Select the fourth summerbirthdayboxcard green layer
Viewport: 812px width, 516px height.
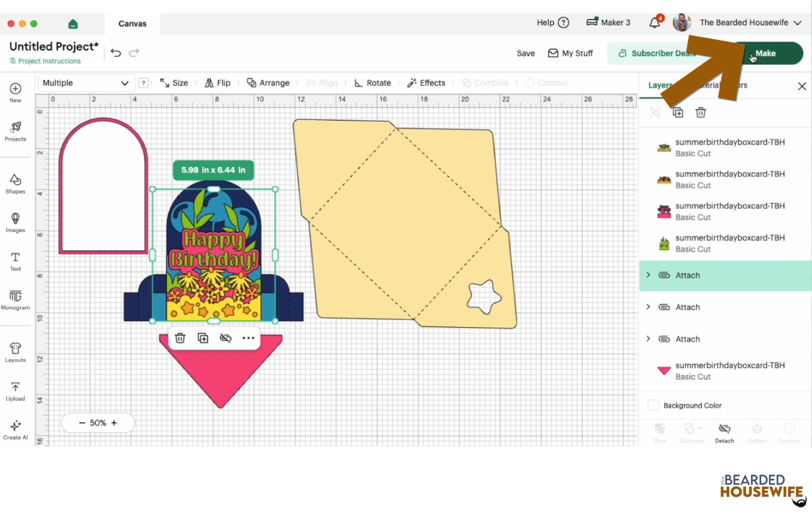tap(726, 244)
